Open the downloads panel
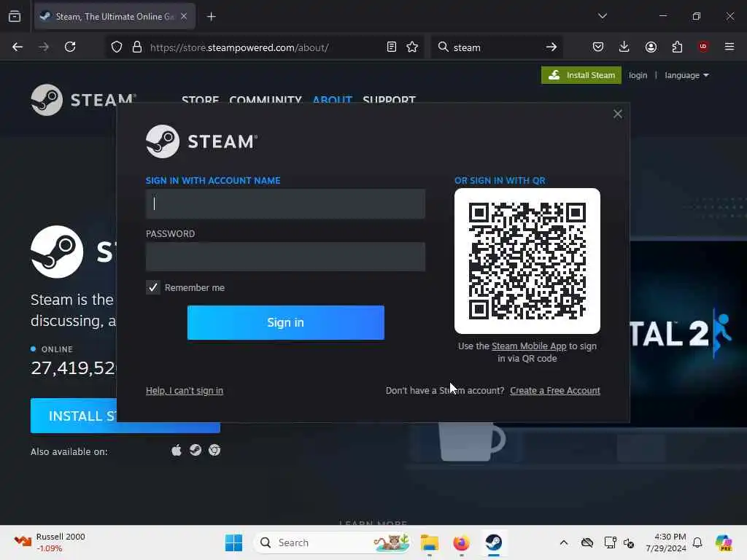Image resolution: width=747 pixels, height=560 pixels. click(624, 47)
